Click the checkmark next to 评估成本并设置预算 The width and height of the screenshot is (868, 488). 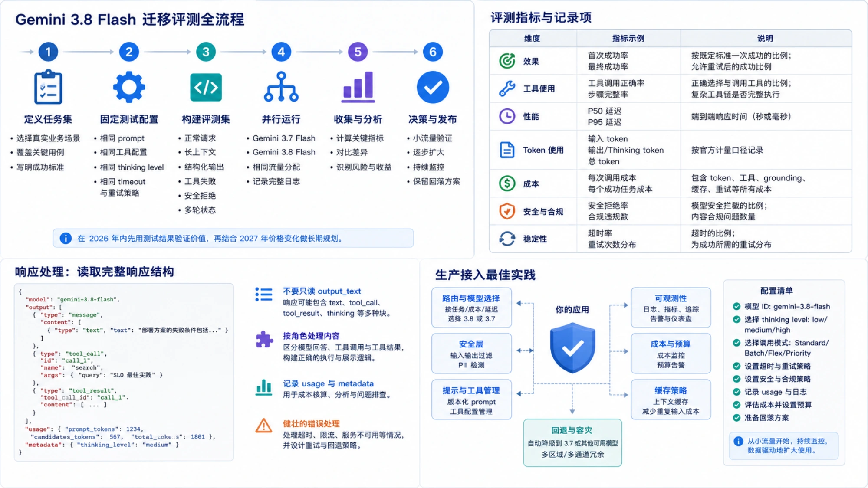pyautogui.click(x=736, y=405)
